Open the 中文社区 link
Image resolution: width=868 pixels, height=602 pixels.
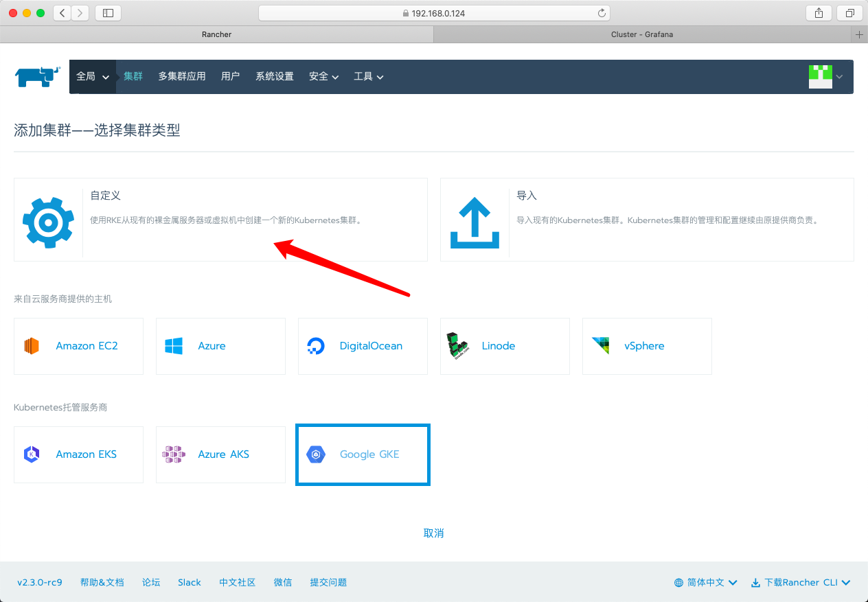coord(238,583)
